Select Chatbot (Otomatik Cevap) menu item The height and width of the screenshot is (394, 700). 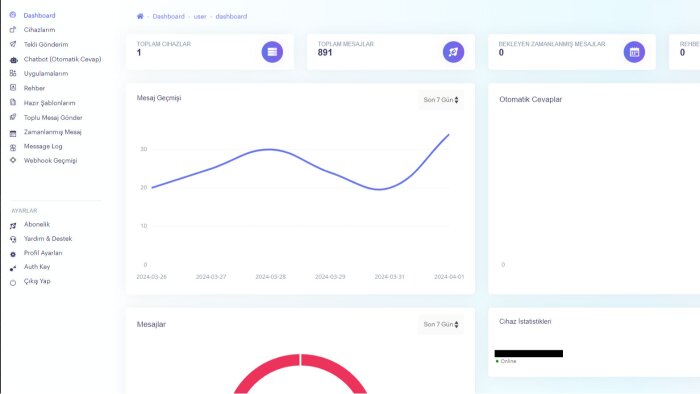click(x=62, y=59)
